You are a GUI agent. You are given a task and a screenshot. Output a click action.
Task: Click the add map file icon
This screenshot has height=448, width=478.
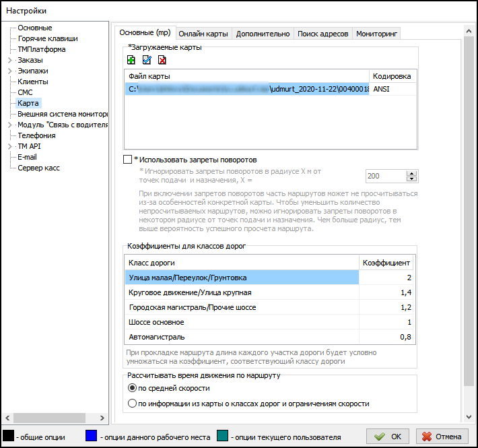tap(131, 60)
